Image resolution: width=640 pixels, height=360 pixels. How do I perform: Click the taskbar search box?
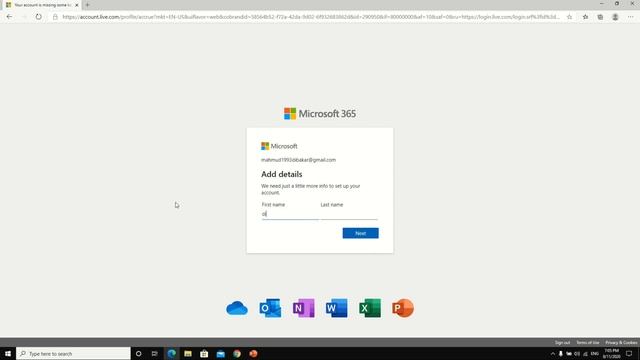[x=73, y=353]
